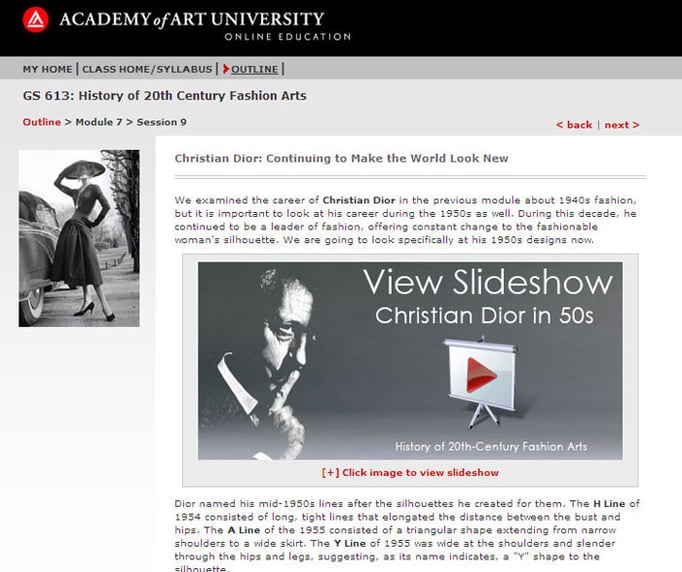The width and height of the screenshot is (682, 572).
Task: Go to CLASS HOME/SYLLABUS
Action: [147, 69]
